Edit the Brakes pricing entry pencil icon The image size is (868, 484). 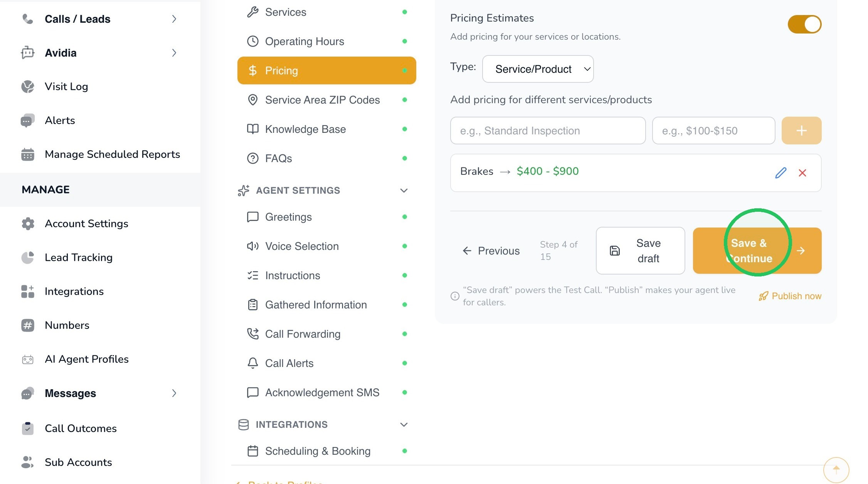tap(781, 173)
